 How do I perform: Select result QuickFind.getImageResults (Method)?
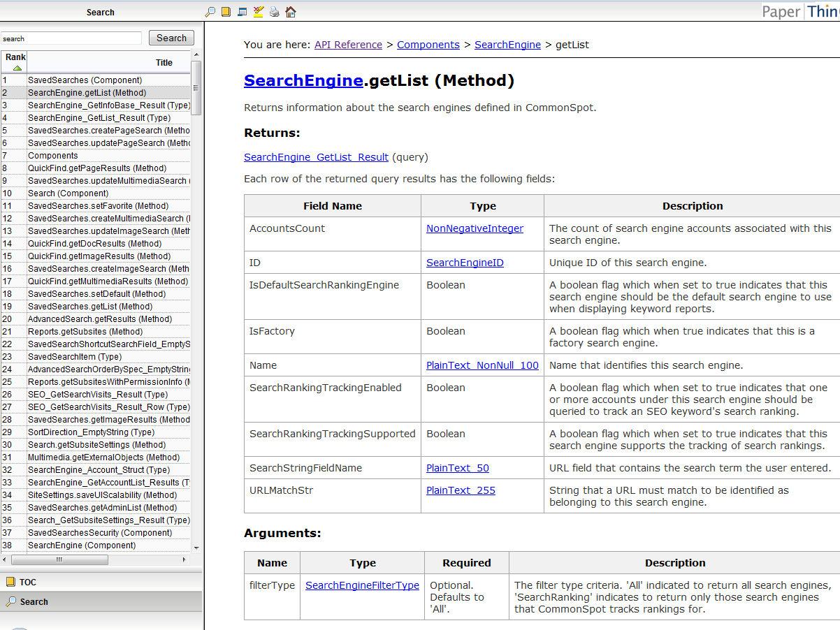coord(95,256)
